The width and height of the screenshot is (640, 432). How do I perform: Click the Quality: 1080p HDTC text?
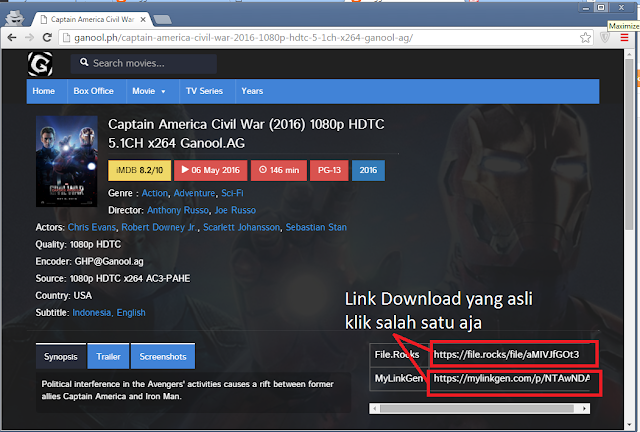[78, 245]
